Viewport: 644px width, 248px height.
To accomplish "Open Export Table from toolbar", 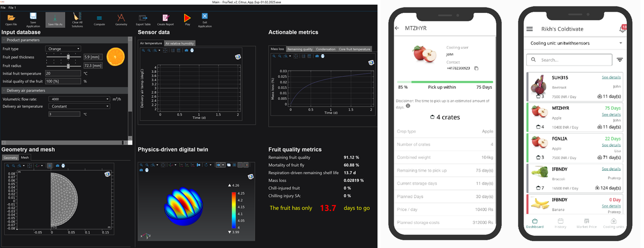I will pos(143,18).
